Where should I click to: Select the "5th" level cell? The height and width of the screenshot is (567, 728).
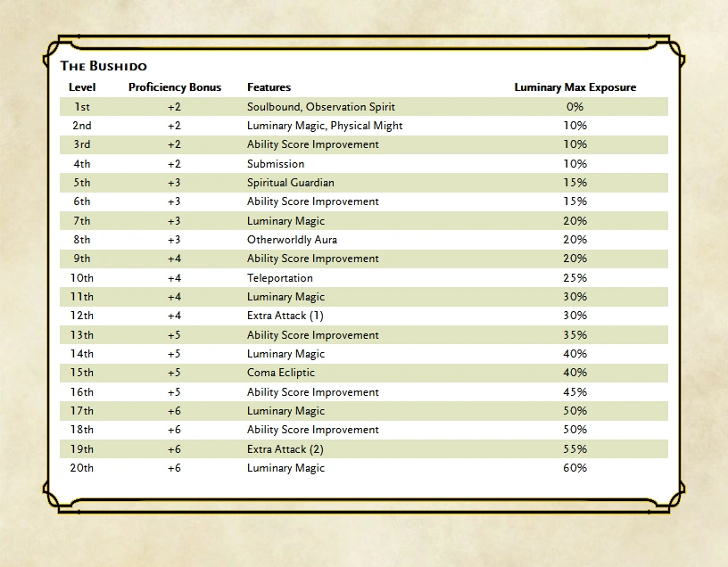[82, 183]
